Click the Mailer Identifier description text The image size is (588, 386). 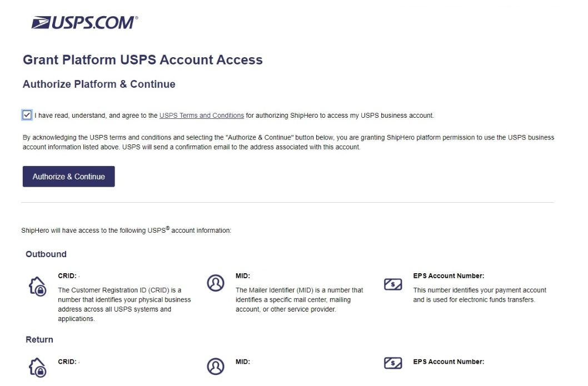pos(299,300)
